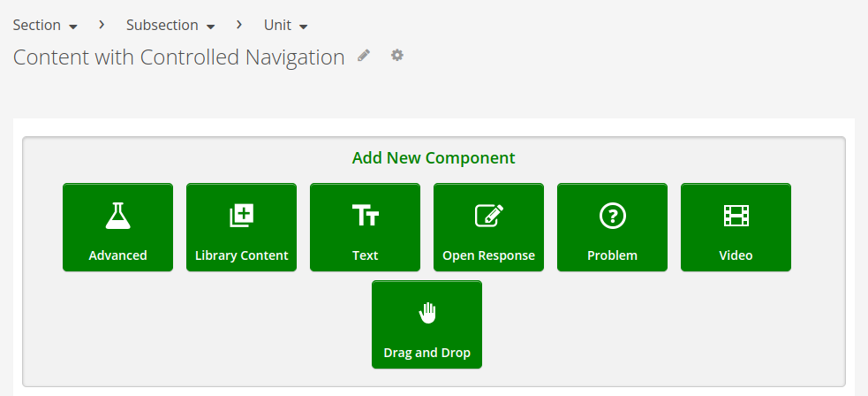Image resolution: width=868 pixels, height=396 pixels.
Task: Click the pencil icon to edit unit title
Action: pos(364,56)
